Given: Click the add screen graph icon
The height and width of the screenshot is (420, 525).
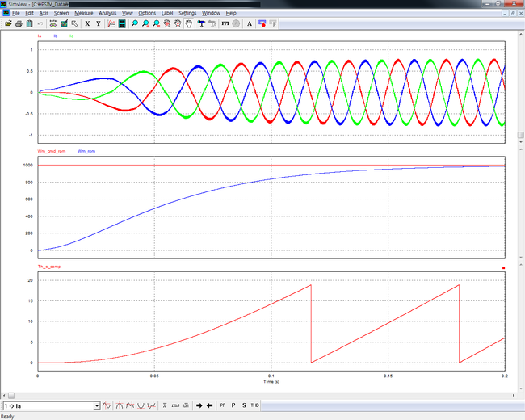Looking at the screenshot, I should 111,23.
